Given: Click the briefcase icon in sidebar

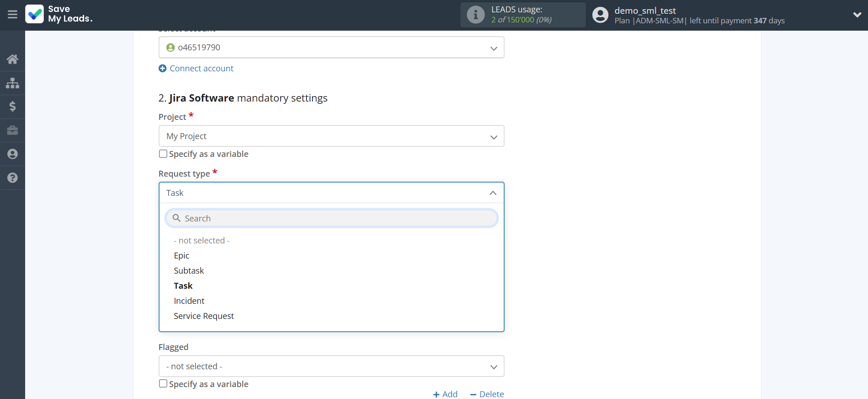Looking at the screenshot, I should 12,130.
